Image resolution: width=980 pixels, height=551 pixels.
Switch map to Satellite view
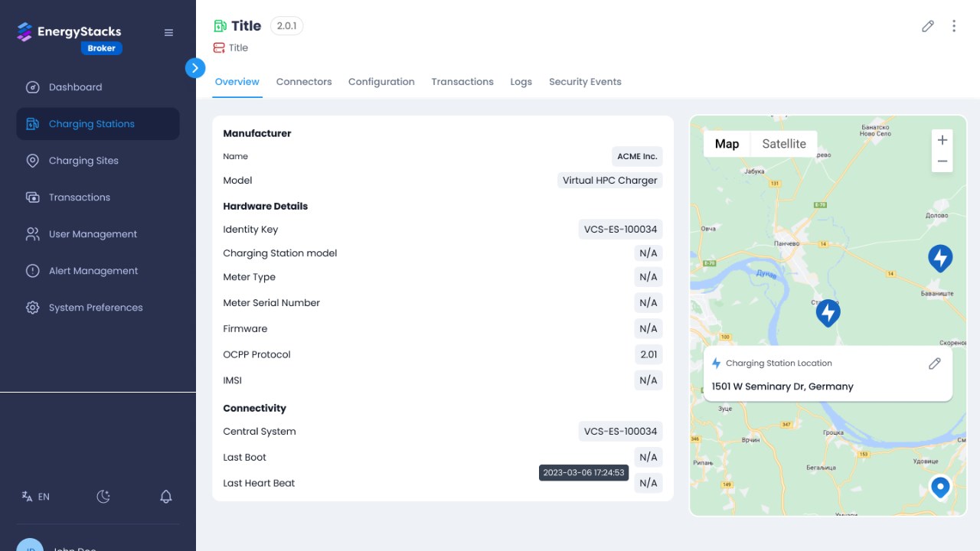pyautogui.click(x=784, y=144)
